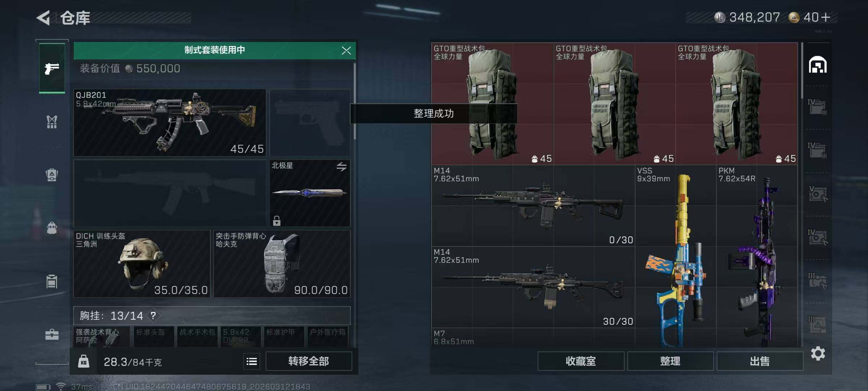Image resolution: width=868 pixels, height=391 pixels.
Task: Click the 转移全部 button
Action: tap(309, 361)
